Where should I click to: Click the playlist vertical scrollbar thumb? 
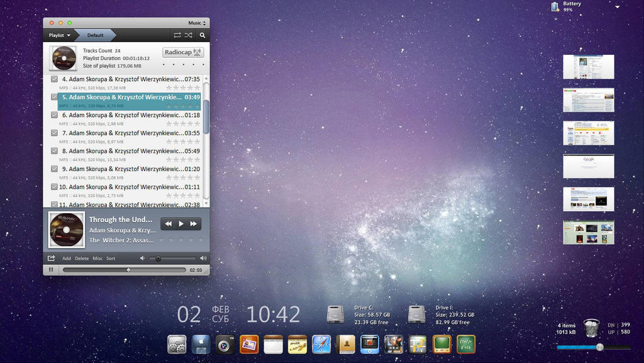pos(206,116)
